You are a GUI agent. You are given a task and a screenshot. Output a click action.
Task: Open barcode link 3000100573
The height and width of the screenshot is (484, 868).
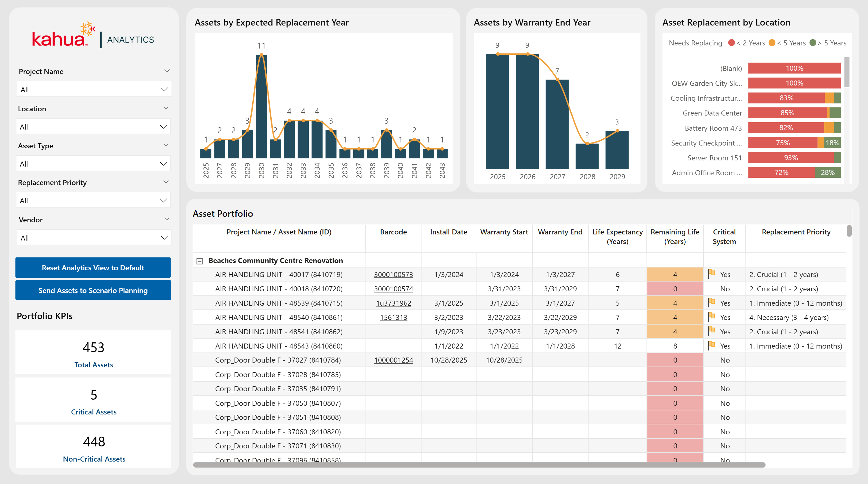tap(393, 275)
